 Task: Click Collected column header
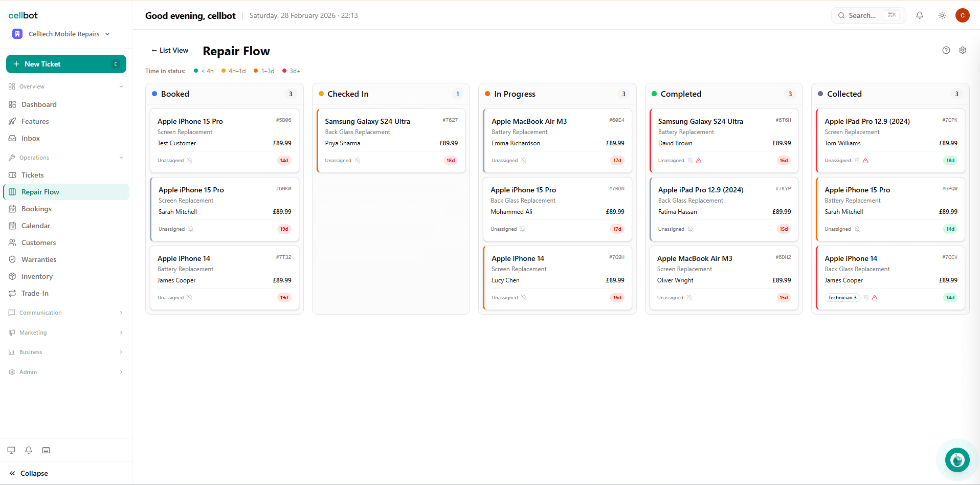890,94
